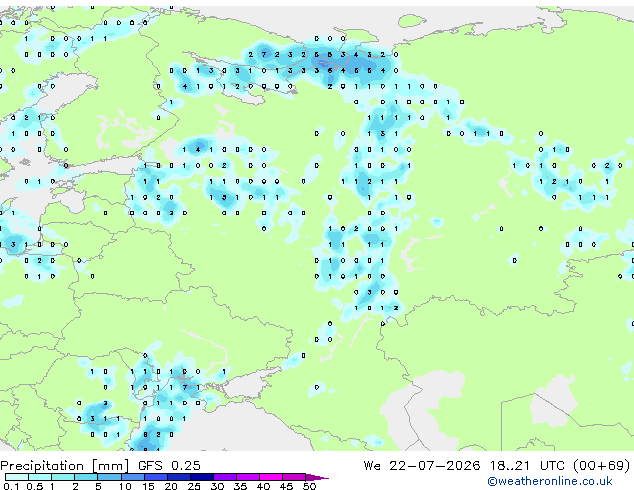Choose the 2–5 mm cyan legend swatch
The width and height of the screenshot is (634, 490).
tap(86, 477)
